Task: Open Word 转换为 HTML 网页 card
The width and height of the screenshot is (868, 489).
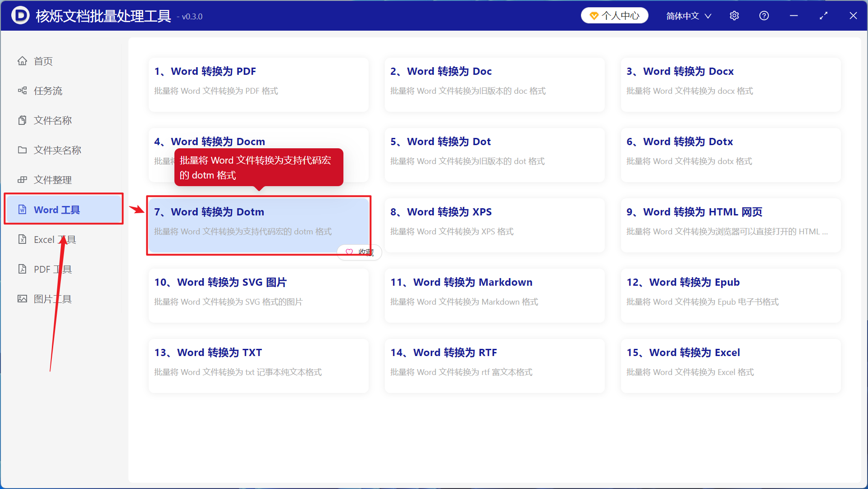Action: (731, 225)
